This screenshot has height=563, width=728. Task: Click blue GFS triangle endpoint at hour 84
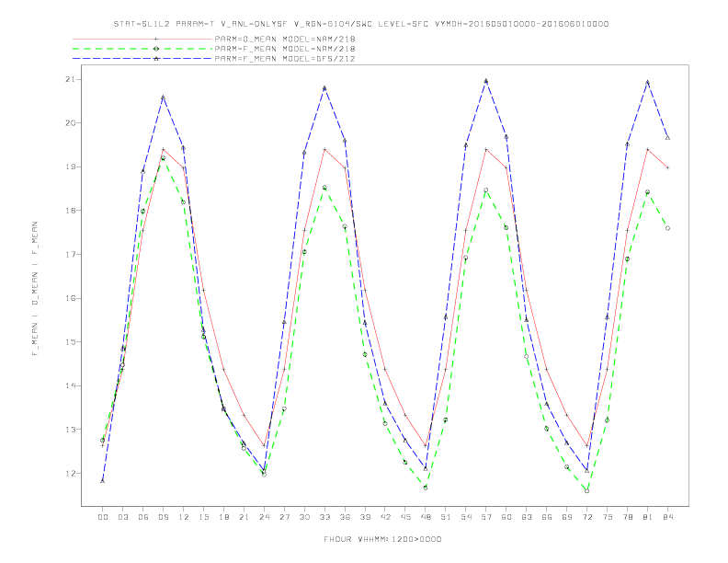tap(667, 137)
